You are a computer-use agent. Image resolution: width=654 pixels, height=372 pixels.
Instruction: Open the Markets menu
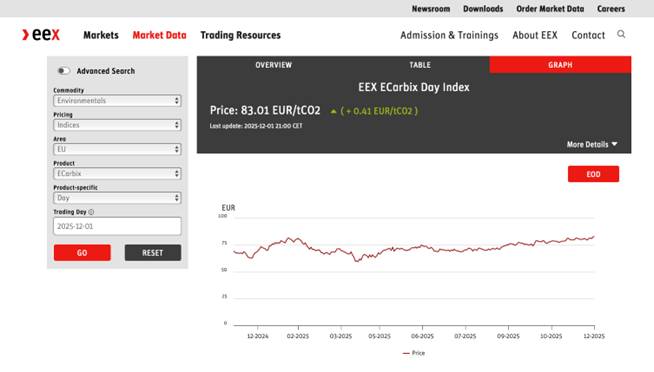[x=101, y=35]
